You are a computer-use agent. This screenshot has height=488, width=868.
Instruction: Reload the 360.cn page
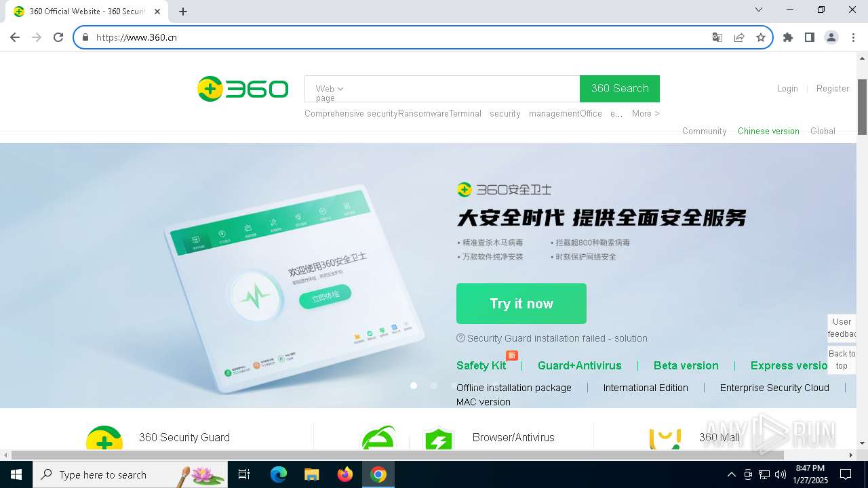point(58,37)
